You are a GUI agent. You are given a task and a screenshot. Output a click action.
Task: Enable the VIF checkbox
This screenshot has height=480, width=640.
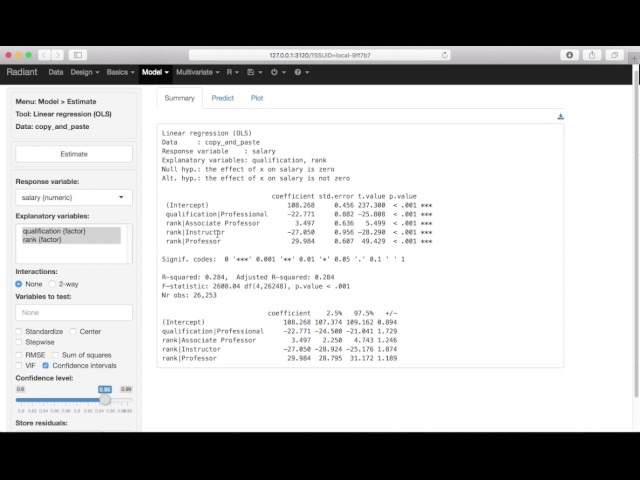pyautogui.click(x=19, y=366)
